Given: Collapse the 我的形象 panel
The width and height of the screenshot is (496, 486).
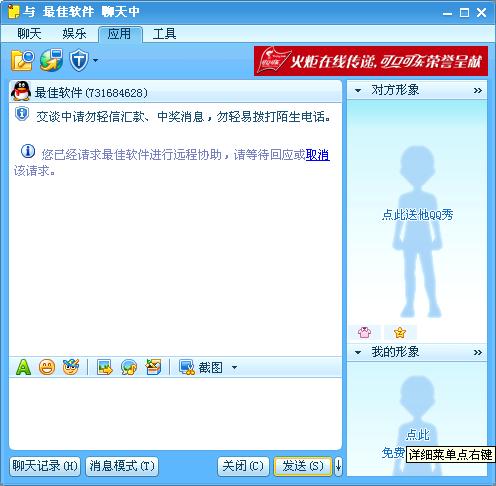Looking at the screenshot, I should 358,352.
